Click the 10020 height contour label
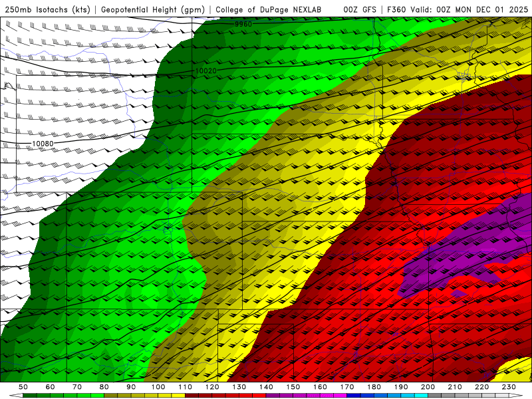 point(206,71)
